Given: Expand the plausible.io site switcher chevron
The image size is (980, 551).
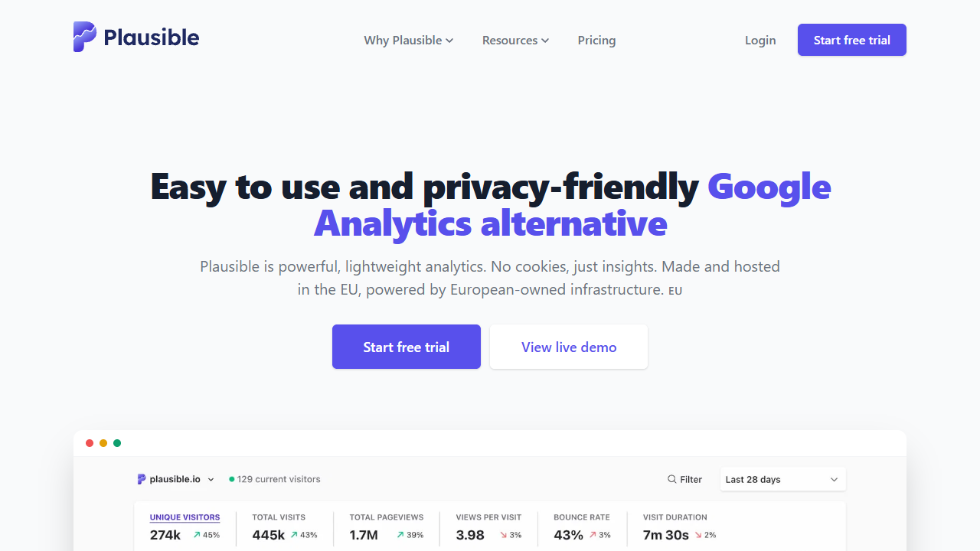Looking at the screenshot, I should click(x=211, y=480).
